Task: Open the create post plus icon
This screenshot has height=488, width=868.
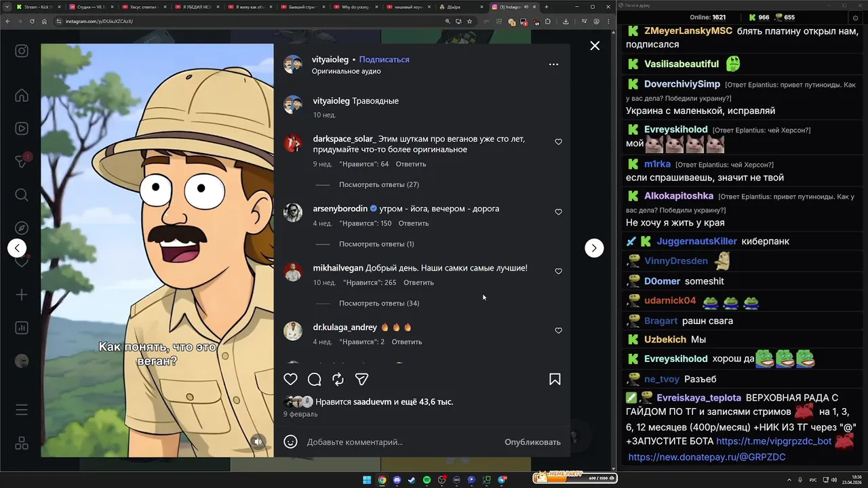Action: (22, 294)
